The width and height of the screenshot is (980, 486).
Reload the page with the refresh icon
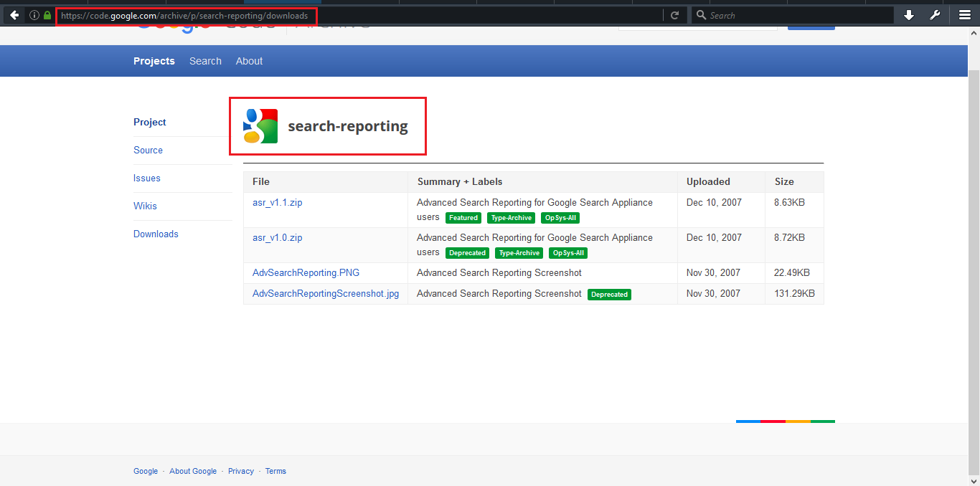674,15
